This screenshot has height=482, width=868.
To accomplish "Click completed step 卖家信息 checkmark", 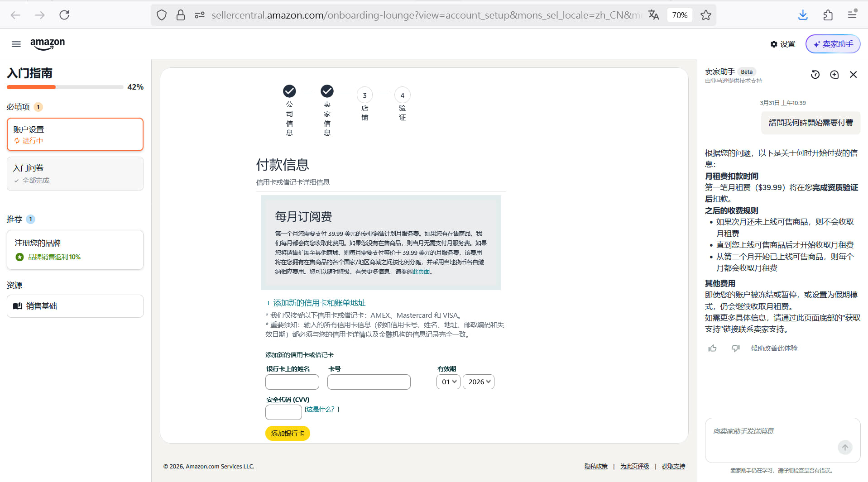I will (x=327, y=91).
